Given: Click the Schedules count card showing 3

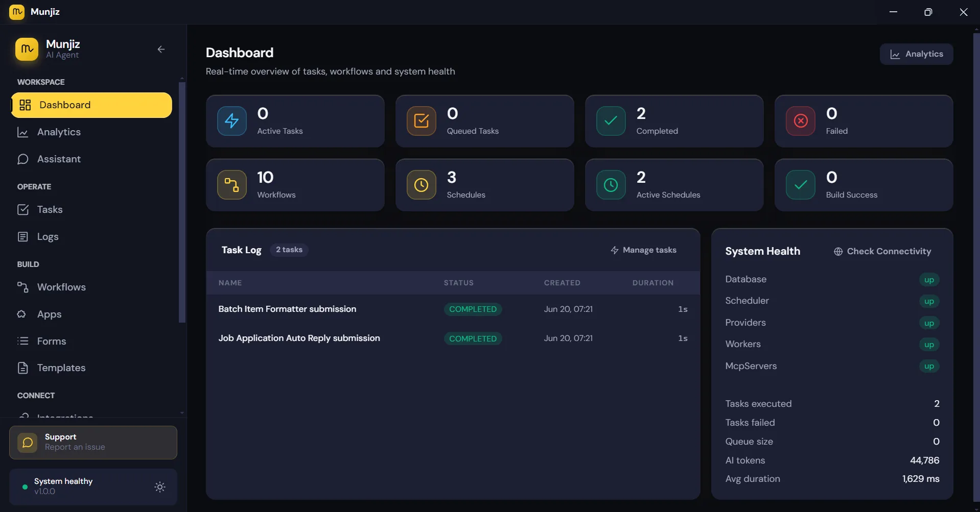Looking at the screenshot, I should [x=485, y=185].
